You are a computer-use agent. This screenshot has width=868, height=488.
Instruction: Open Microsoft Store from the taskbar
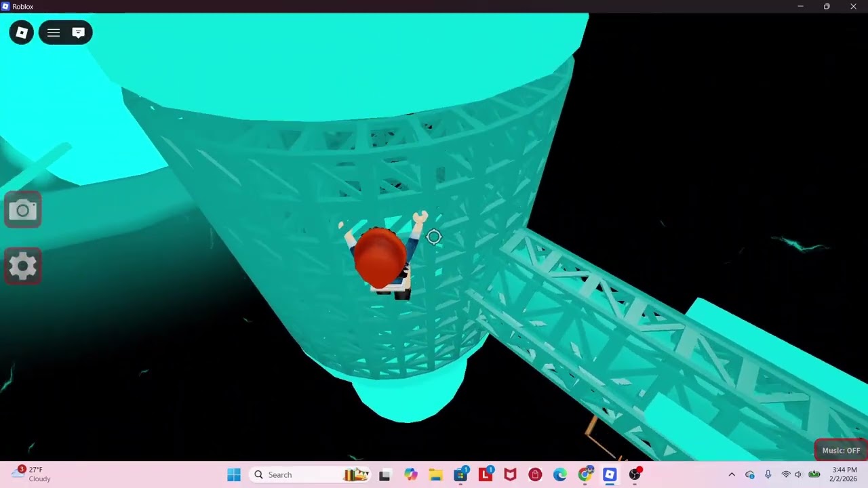pyautogui.click(x=460, y=474)
